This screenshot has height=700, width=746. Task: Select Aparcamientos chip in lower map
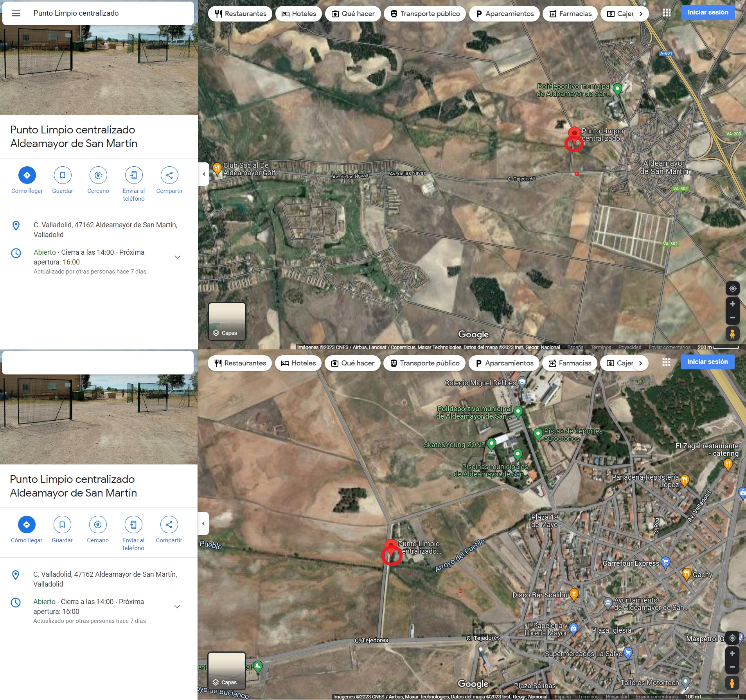coord(504,363)
